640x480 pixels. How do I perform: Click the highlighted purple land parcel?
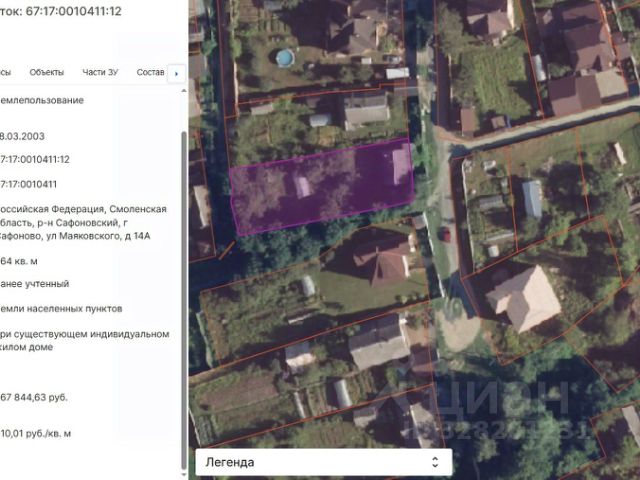[322, 186]
